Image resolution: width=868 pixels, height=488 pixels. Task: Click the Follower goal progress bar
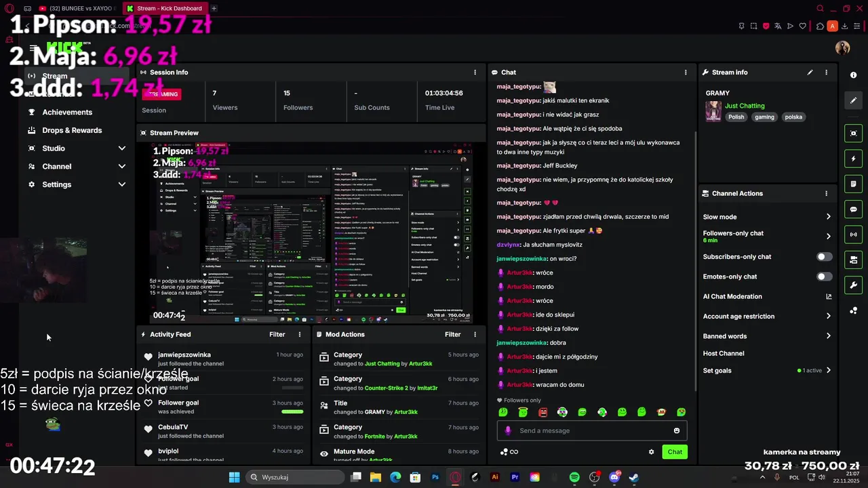[x=292, y=411]
